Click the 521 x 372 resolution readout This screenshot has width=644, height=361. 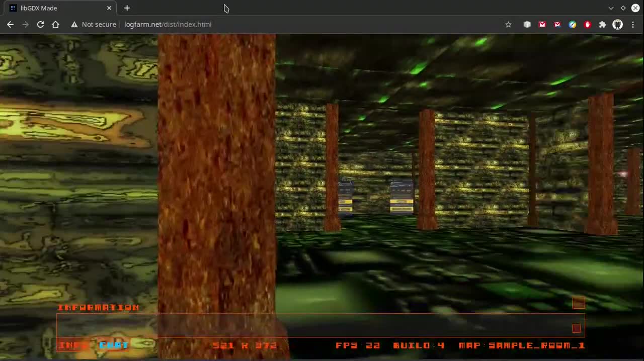coord(245,345)
